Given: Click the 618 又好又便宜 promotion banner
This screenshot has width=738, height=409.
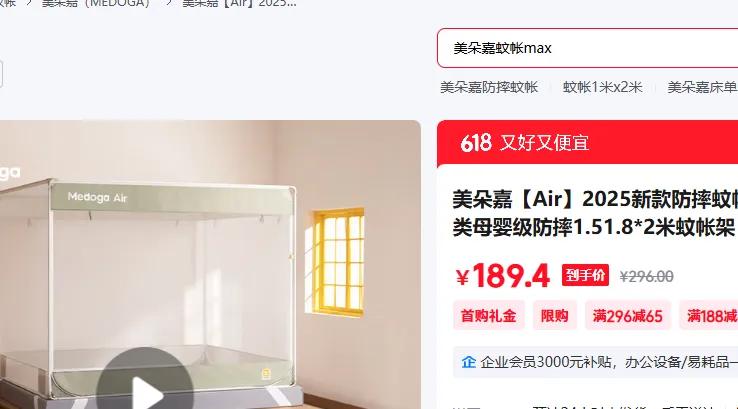Looking at the screenshot, I should click(587, 143).
